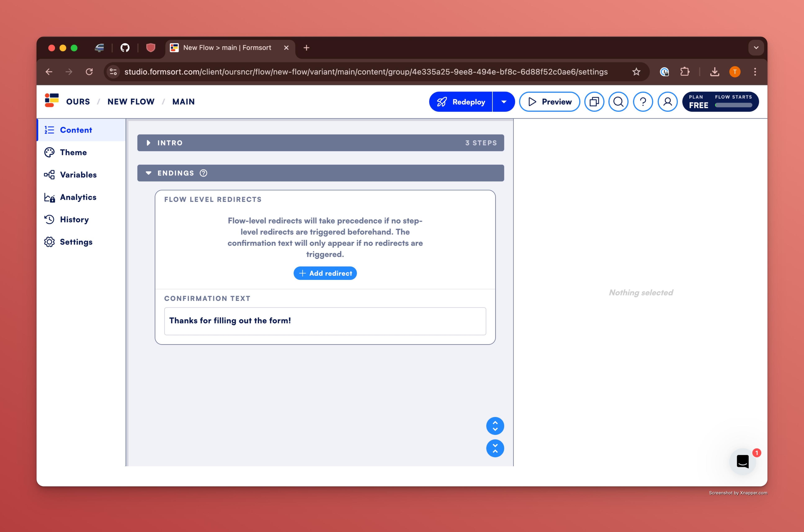Image resolution: width=804 pixels, height=532 pixels.
Task: Click the Redeploy button
Action: coord(461,102)
